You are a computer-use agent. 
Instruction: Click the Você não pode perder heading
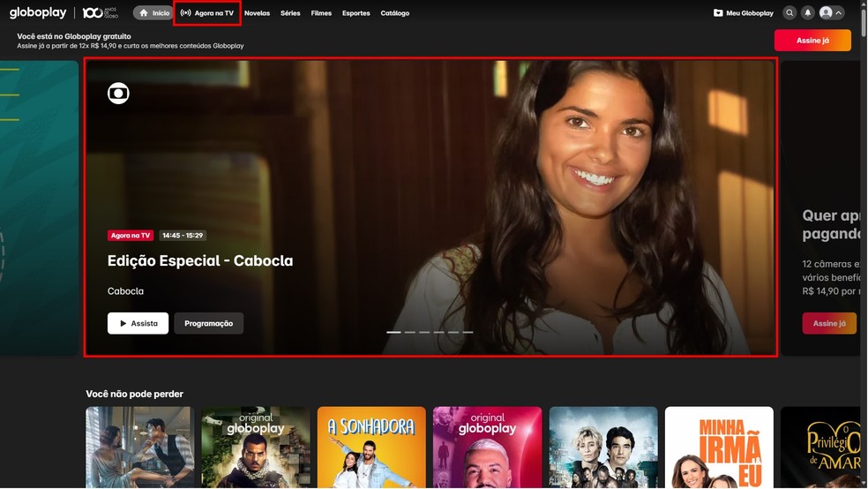pyautogui.click(x=134, y=394)
